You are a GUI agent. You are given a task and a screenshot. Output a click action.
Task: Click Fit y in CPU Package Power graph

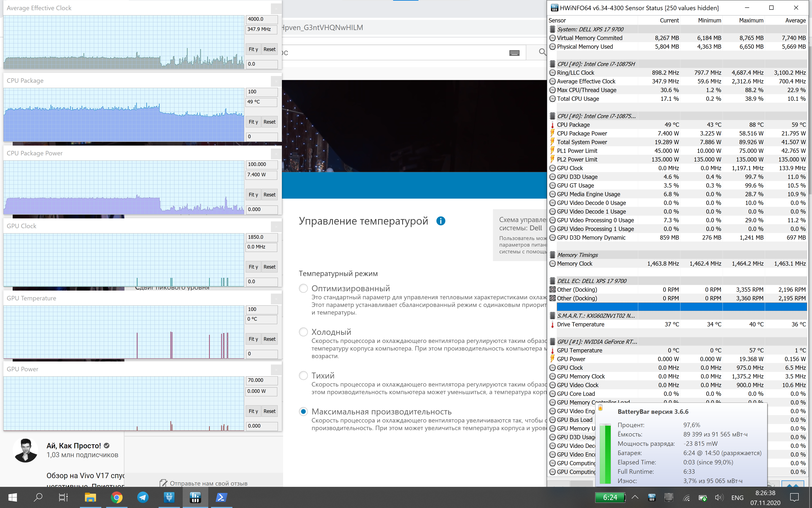[253, 195]
